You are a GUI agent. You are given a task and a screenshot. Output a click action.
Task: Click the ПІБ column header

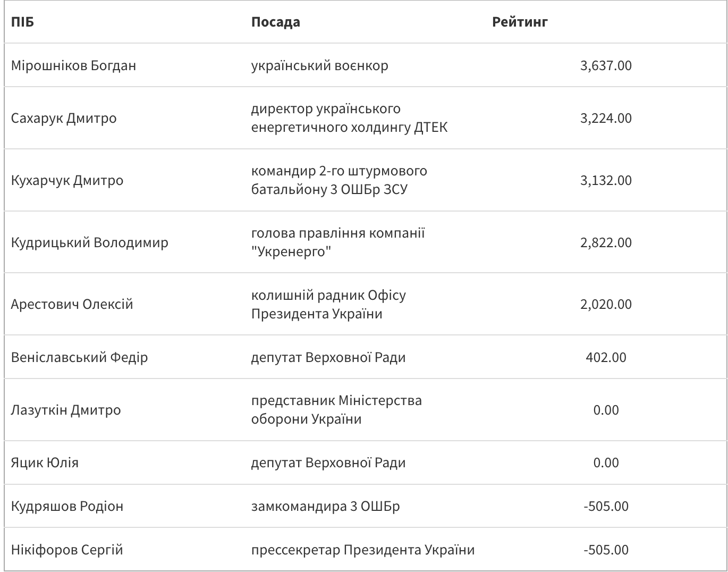coord(22,22)
